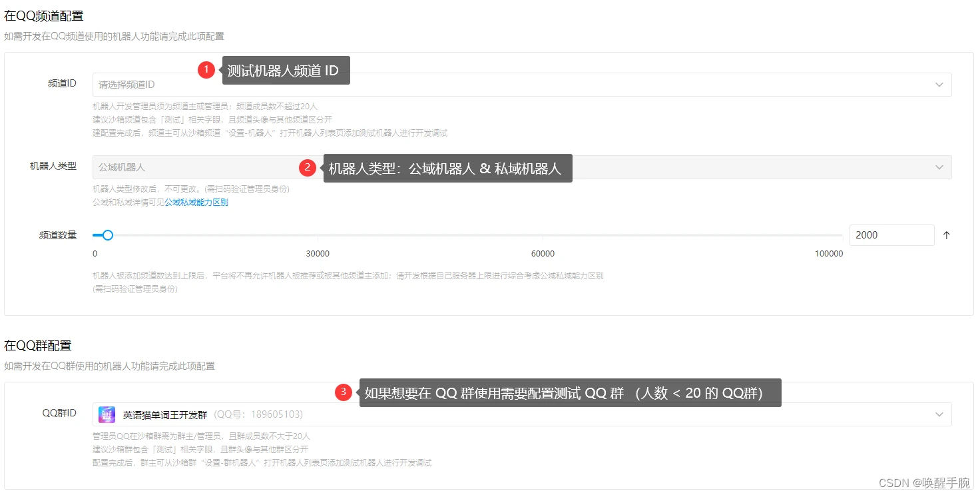
Task: Click hint 如需开发在QQ群使用的机器人功能请完成此项配置
Action: 109,366
